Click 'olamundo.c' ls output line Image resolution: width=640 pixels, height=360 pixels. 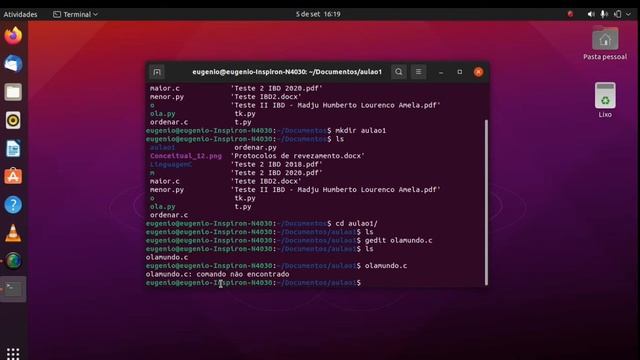[167, 258]
